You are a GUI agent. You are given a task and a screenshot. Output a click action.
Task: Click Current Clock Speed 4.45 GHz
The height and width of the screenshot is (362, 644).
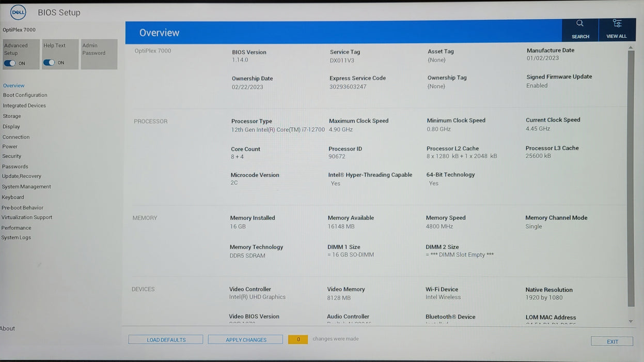pyautogui.click(x=538, y=129)
